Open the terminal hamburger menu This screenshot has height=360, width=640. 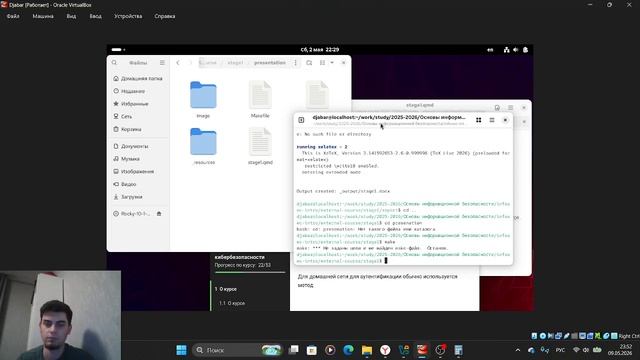pos(492,120)
